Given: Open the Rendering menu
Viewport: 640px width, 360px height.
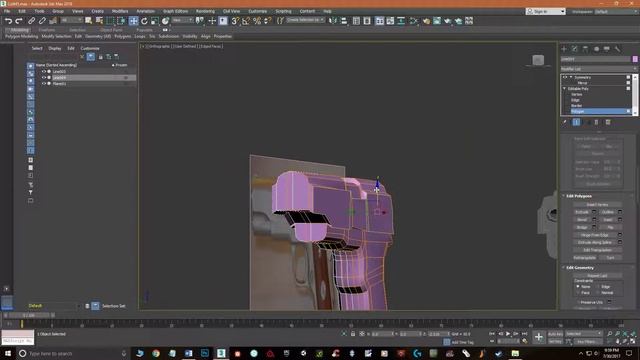Looking at the screenshot, I should coord(205,11).
